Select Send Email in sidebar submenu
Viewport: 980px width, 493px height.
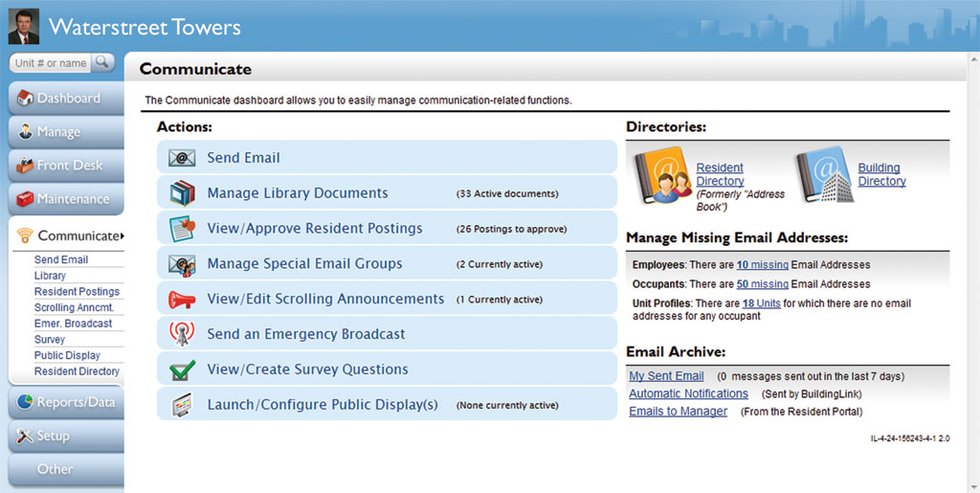pos(61,259)
